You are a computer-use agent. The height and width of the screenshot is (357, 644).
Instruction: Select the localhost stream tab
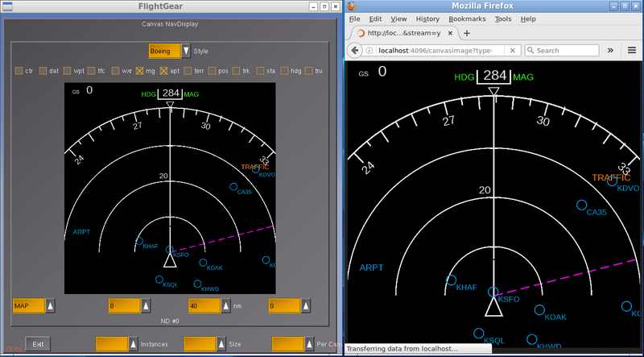(x=402, y=33)
